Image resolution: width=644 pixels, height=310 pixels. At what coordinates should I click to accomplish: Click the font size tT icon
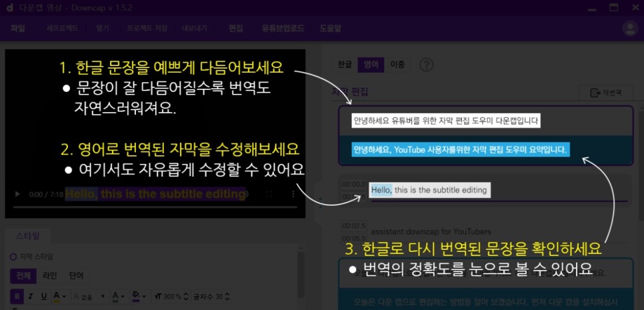click(x=158, y=297)
